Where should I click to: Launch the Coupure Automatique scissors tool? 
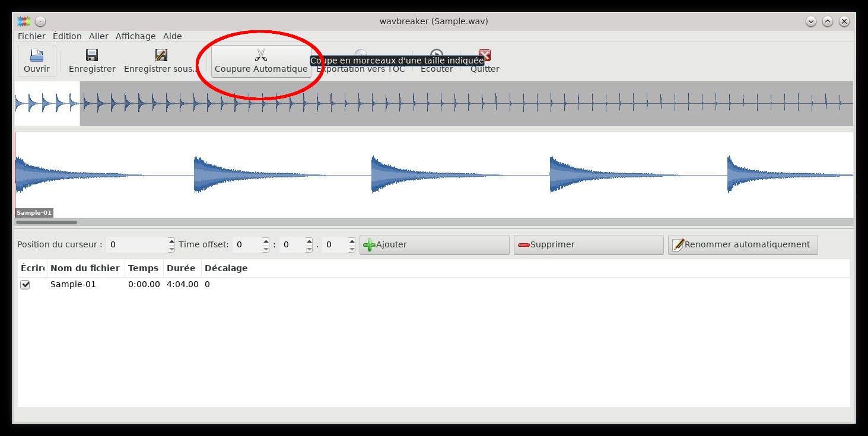click(x=261, y=61)
